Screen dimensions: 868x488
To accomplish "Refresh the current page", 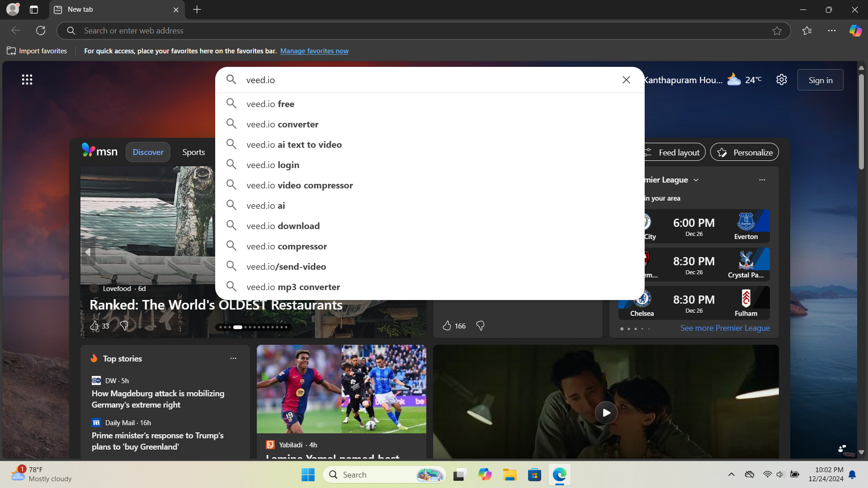I will 41,31.
